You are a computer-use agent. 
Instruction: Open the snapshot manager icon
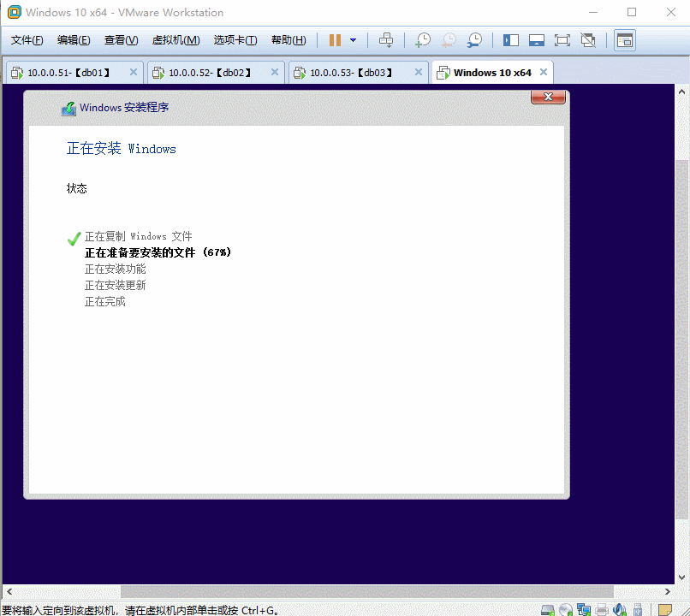tap(475, 40)
